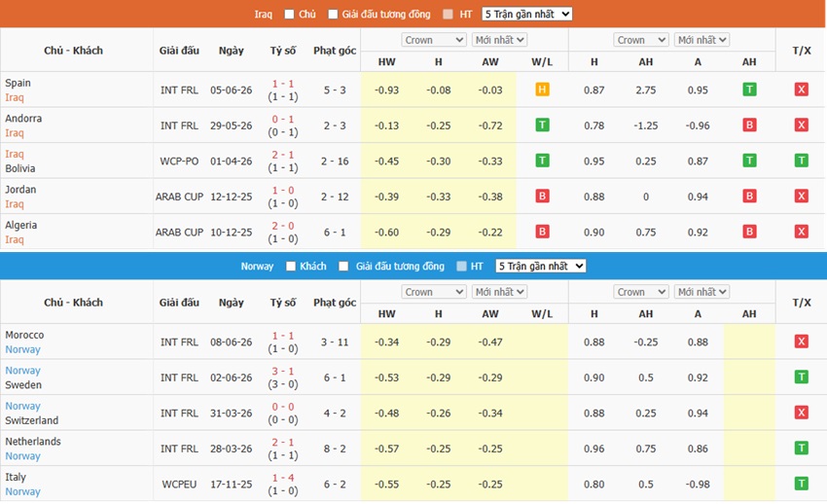Viewport: 827px width, 504px height.
Task: Click Netherlands team name link
Action: 33,442
